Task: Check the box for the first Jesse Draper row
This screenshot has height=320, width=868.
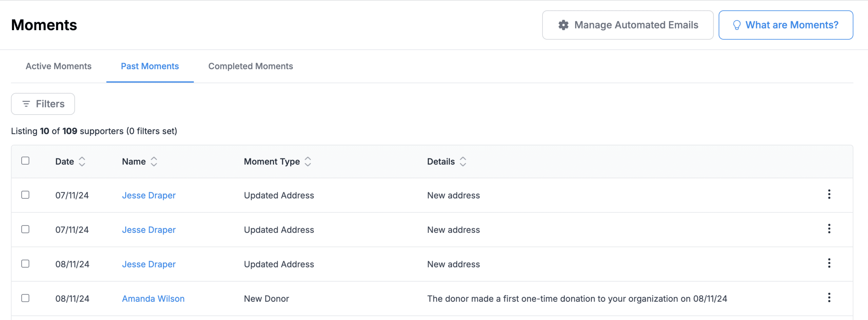Action: [x=25, y=195]
